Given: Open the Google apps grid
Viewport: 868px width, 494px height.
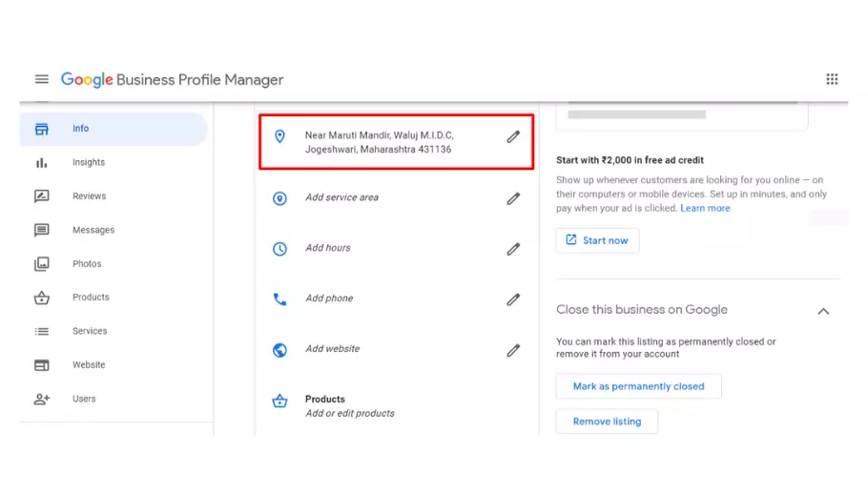Looking at the screenshot, I should coord(832,79).
